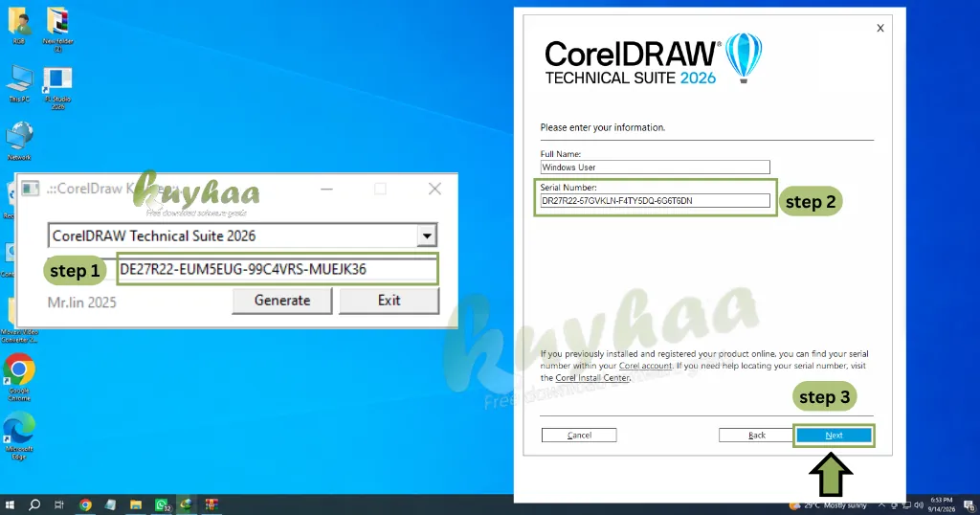The width and height of the screenshot is (980, 515).
Task: Open the weather widget showing Mostly sunny
Action: tap(828, 505)
